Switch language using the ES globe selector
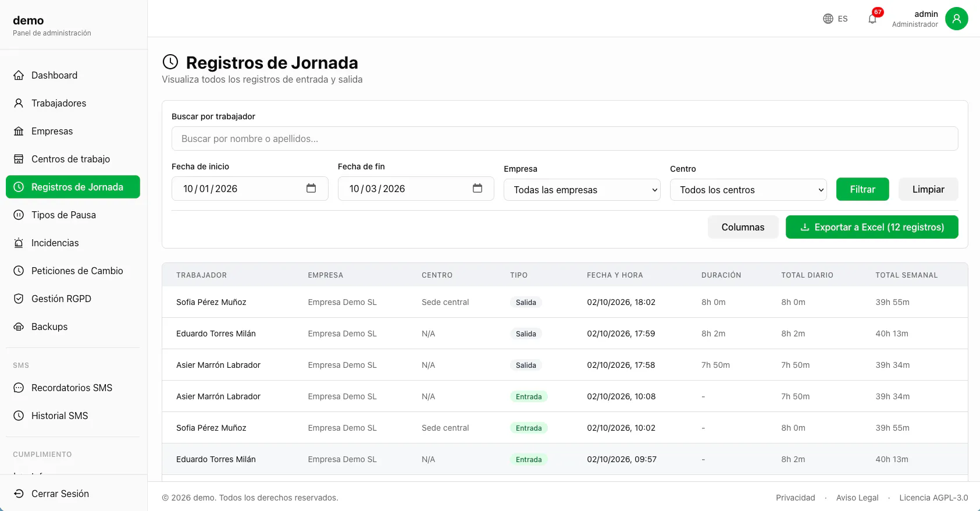Screen dimensions: 980x511 pos(835,19)
